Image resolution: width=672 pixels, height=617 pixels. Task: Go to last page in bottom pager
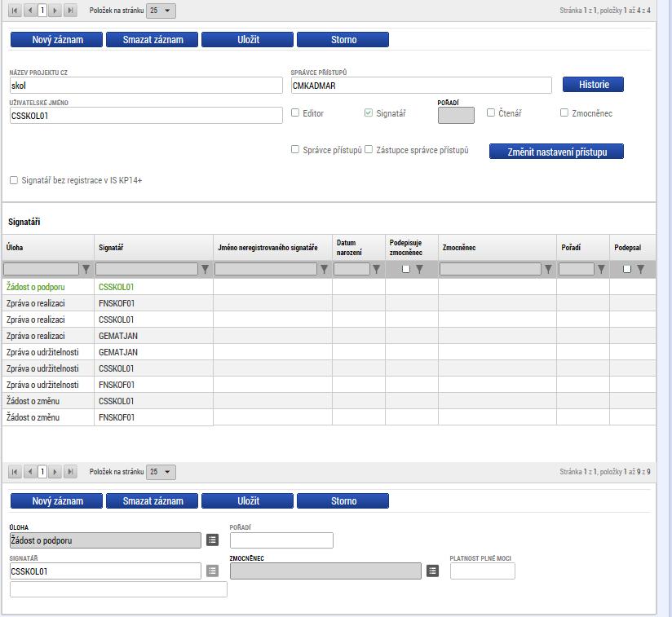click(x=71, y=472)
